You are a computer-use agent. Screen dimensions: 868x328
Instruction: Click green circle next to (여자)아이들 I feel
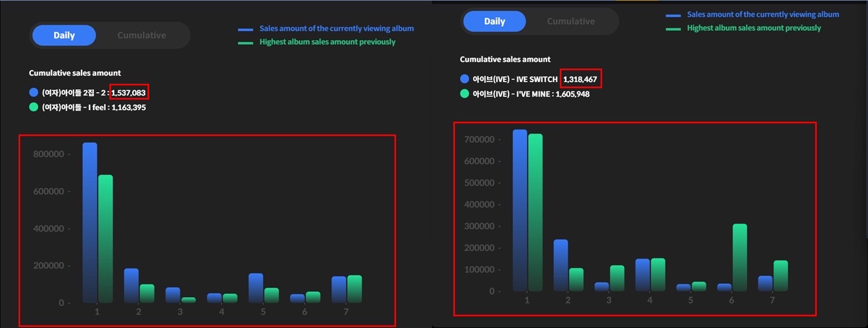34,107
